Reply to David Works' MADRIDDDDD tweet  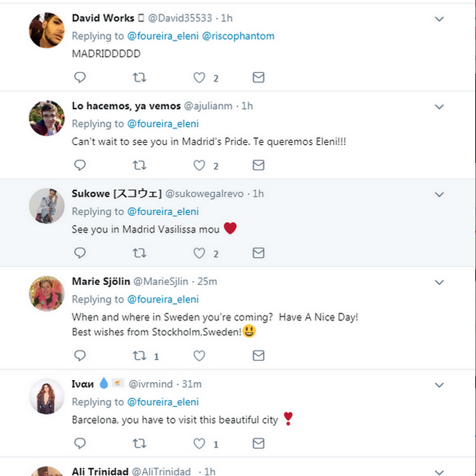(x=80, y=77)
